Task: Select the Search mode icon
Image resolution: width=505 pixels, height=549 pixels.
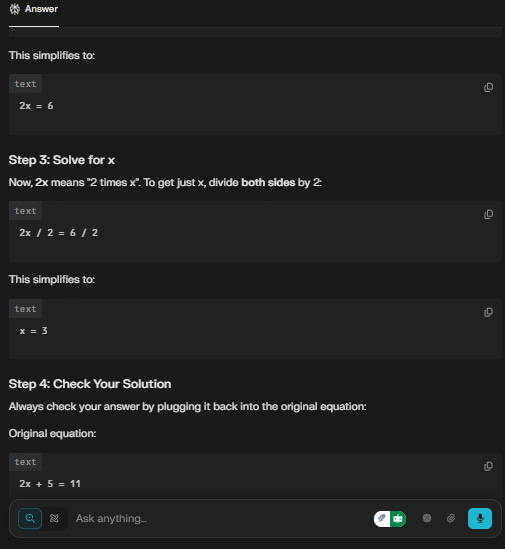Action: 30,518
